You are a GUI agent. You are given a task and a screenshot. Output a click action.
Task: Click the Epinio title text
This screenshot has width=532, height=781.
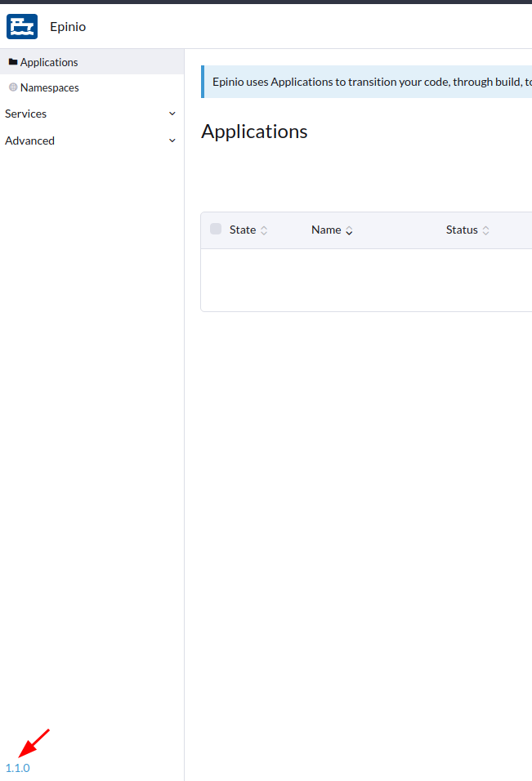pyautogui.click(x=67, y=26)
